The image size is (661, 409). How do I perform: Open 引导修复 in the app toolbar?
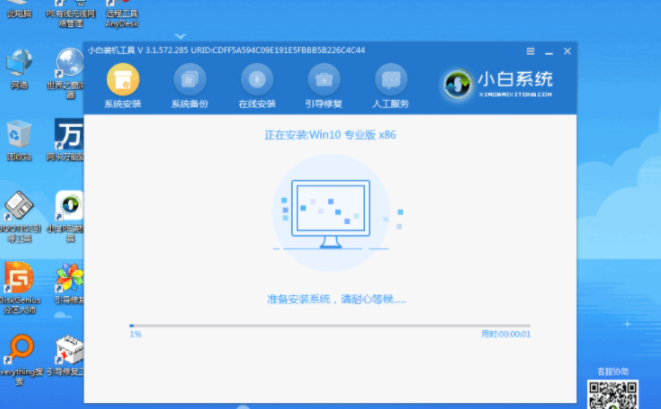[324, 81]
